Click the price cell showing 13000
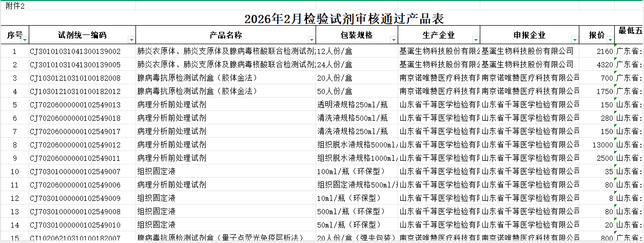 point(597,145)
